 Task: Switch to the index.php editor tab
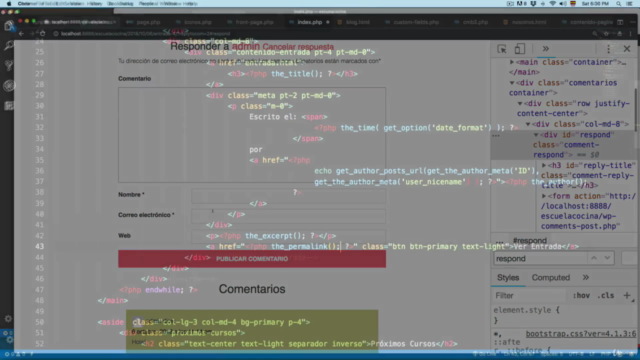pyautogui.click(x=309, y=22)
